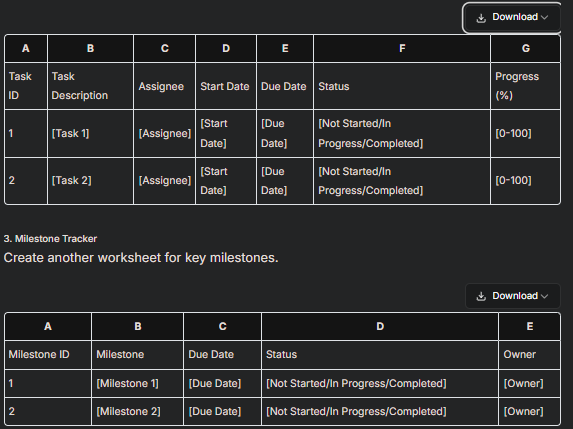This screenshot has height=429, width=573.
Task: Click the '[Due Date]' cell in the Milestone 1 row
Action: 222,383
